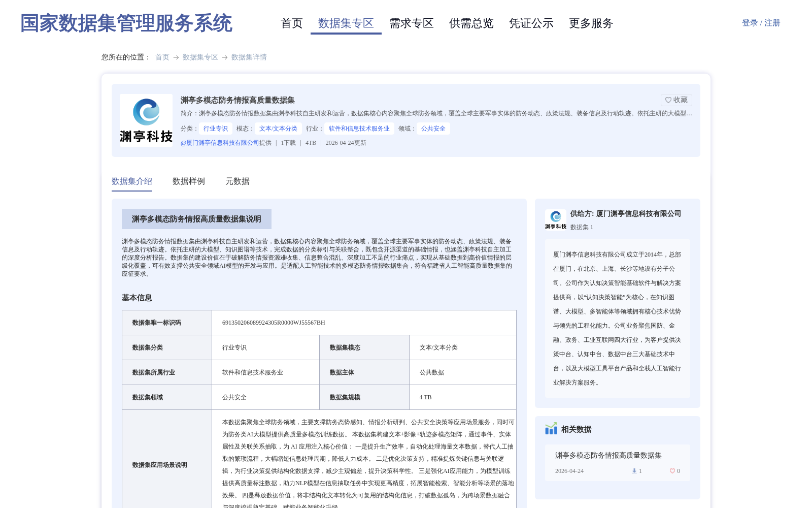812x508 pixels.
Task: Click the 数据集唯一标识码 table label
Action: point(157,323)
